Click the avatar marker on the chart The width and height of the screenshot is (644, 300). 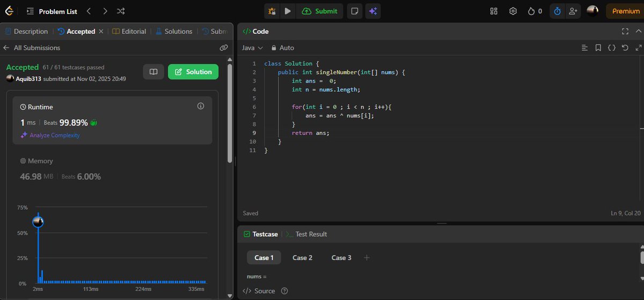pyautogui.click(x=38, y=222)
